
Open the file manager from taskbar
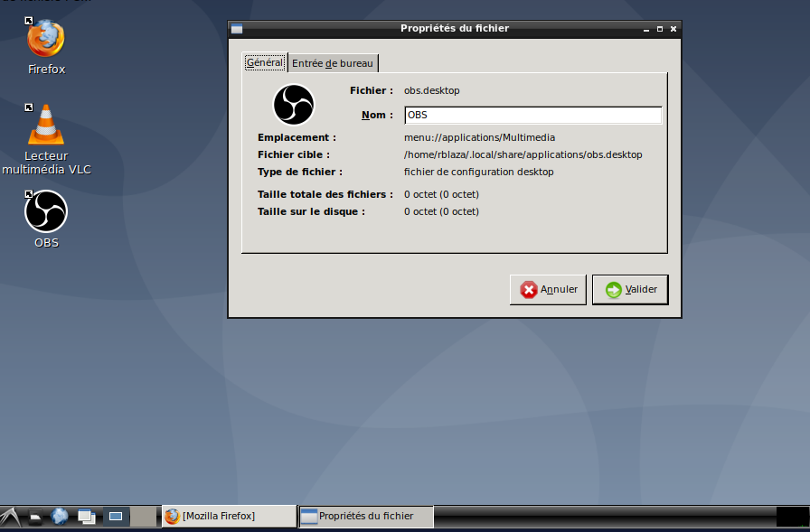[x=35, y=518]
